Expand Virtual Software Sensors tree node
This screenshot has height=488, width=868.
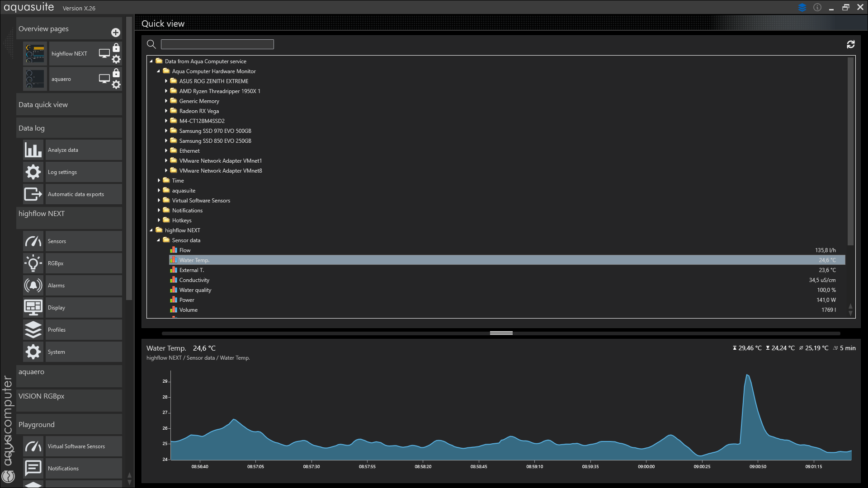click(x=159, y=201)
